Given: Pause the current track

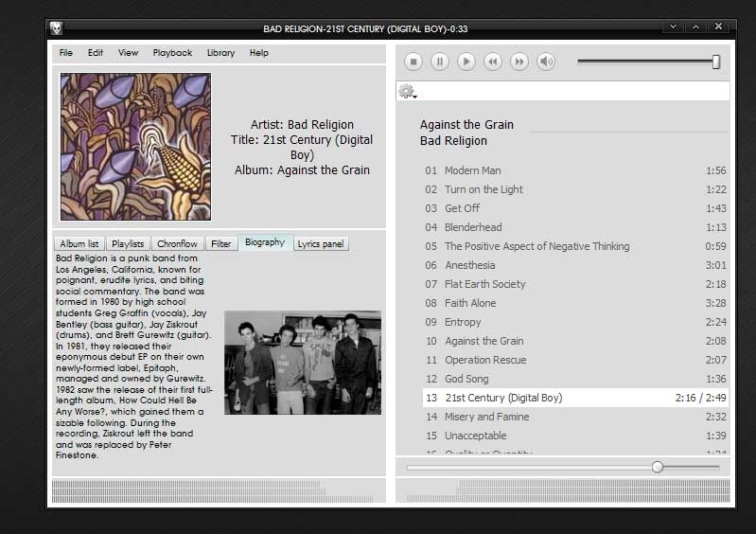Looking at the screenshot, I should click(440, 62).
